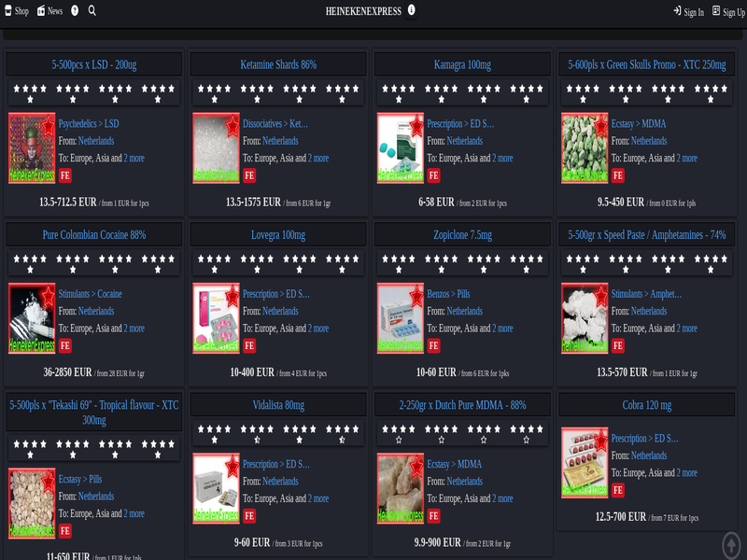Click Netherlands on the Zopiclone 7.5mg card
747x560 pixels.
[464, 311]
